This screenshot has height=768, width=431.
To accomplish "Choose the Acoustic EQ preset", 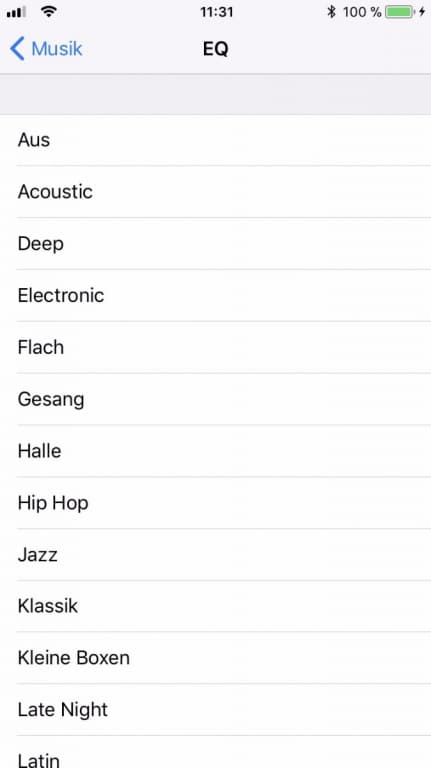I will tap(216, 192).
